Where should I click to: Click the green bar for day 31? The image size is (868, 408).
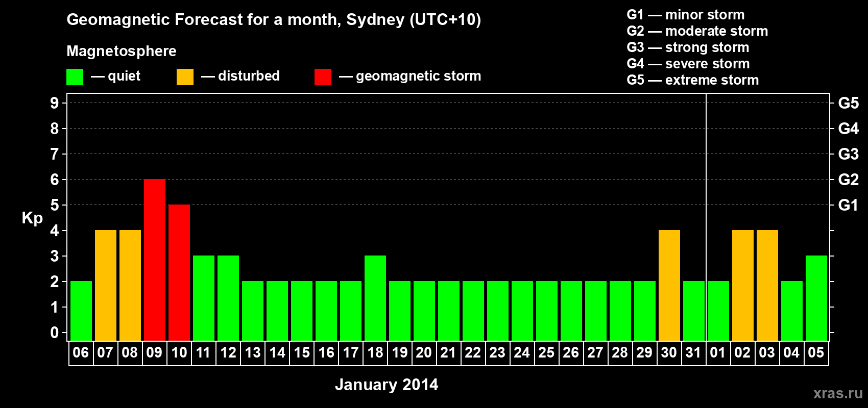click(x=694, y=311)
